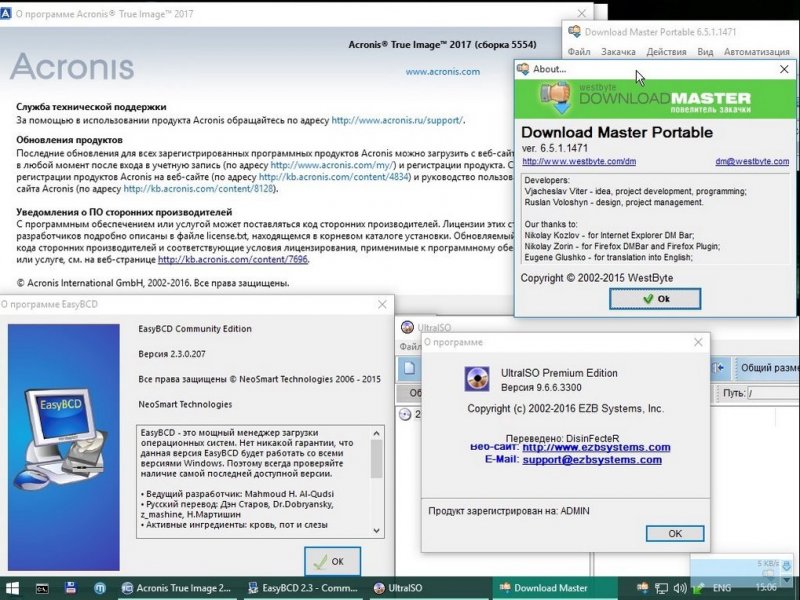800x600 pixels.
Task: Click the 'ver. 6.5.1.1471' version text
Action: tap(555, 148)
